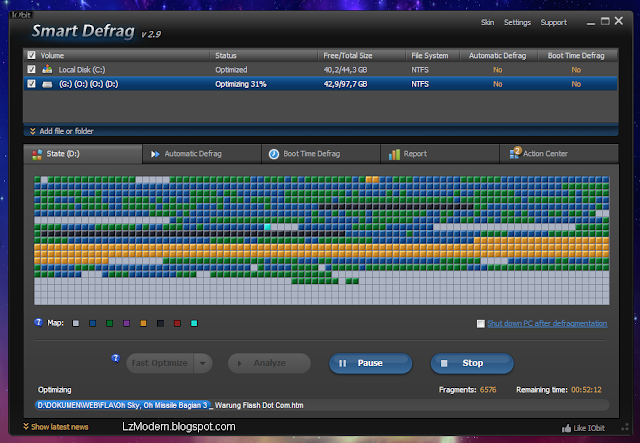The image size is (640, 443).
Task: Click the Boot Time Defrag clock icon
Action: click(x=274, y=154)
